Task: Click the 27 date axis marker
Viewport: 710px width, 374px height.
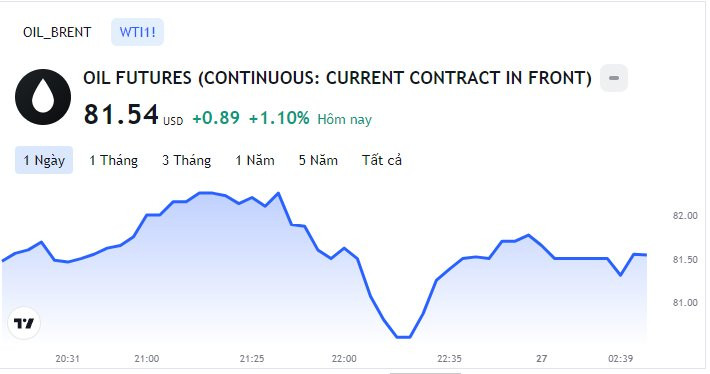Action: tap(542, 359)
